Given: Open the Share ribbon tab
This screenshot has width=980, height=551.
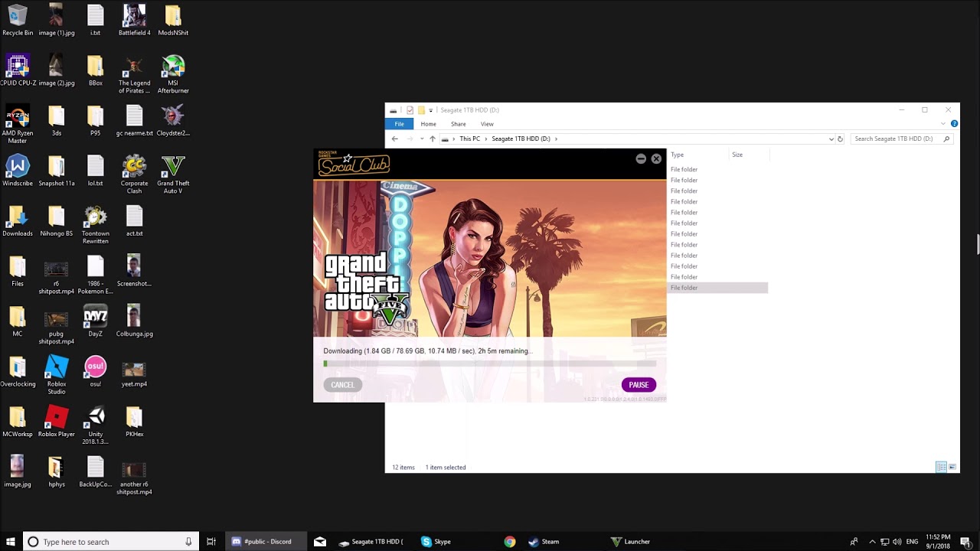Looking at the screenshot, I should click(458, 124).
